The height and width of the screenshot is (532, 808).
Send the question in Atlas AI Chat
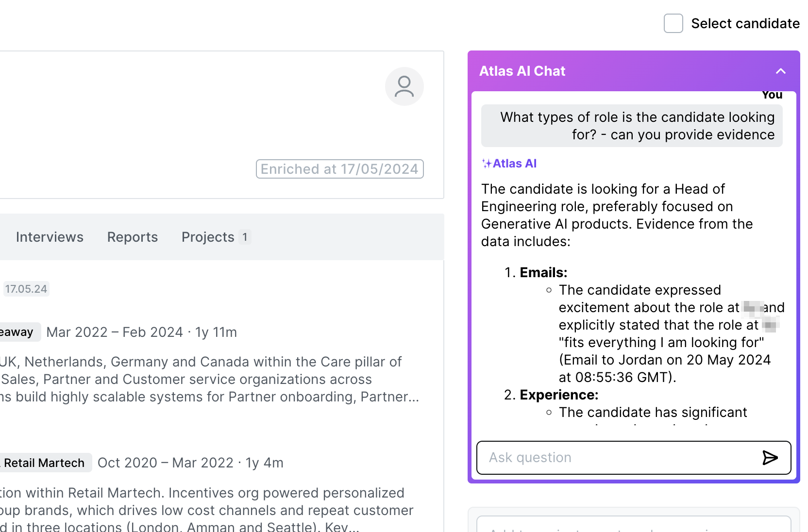click(x=770, y=458)
